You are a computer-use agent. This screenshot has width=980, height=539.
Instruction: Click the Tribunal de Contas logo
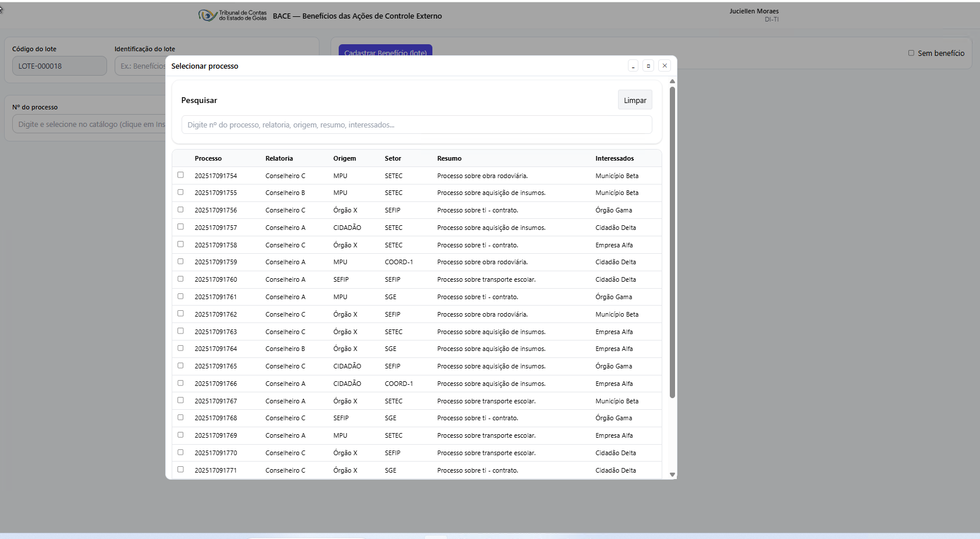232,16
